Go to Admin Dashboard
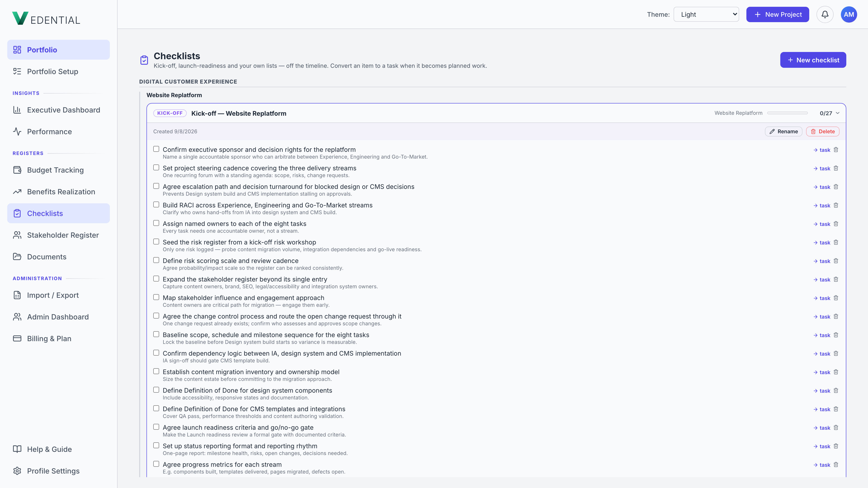Screen dimensions: 868x488 pos(59,317)
